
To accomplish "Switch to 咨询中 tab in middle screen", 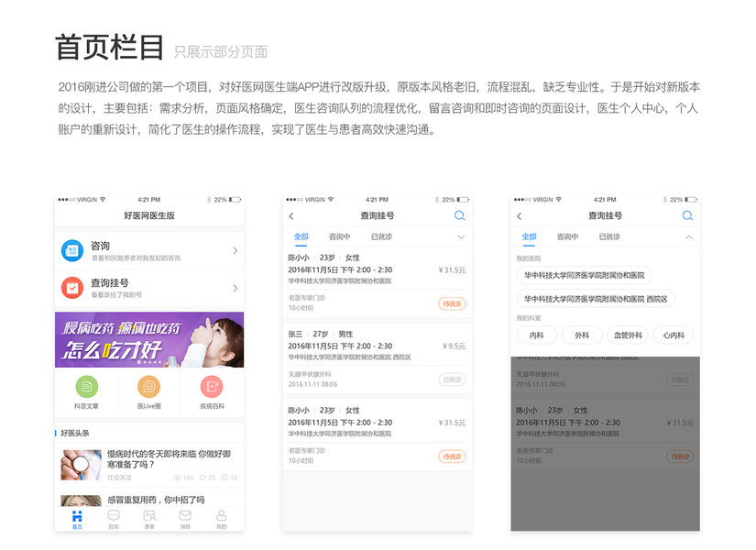I will [339, 236].
